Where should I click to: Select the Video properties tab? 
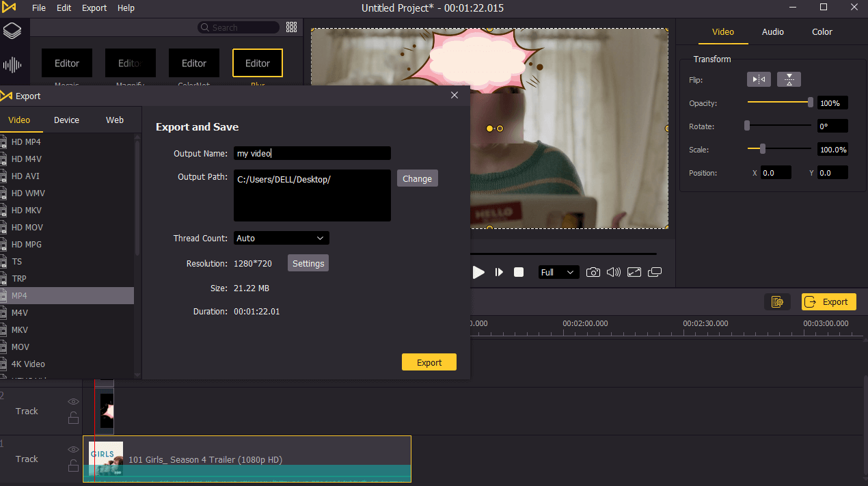tap(723, 31)
